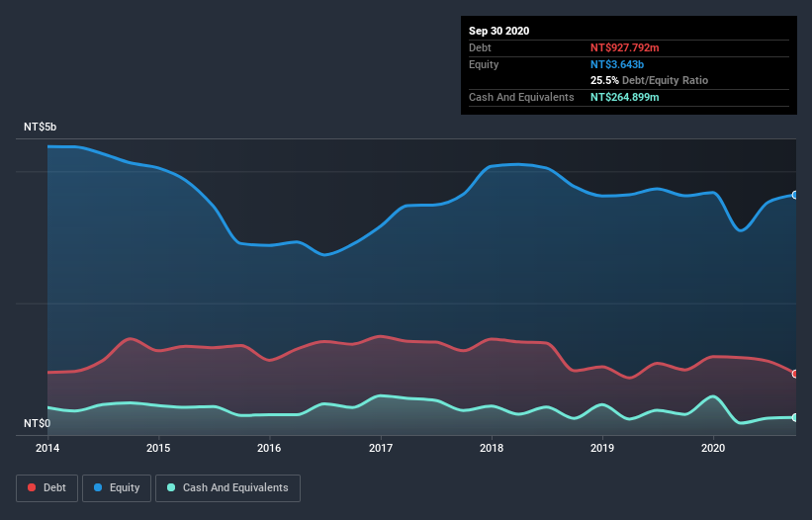Click the 25.5% Debt/Equity Ratio text
Screen dimensions: 812x520
(x=650, y=80)
